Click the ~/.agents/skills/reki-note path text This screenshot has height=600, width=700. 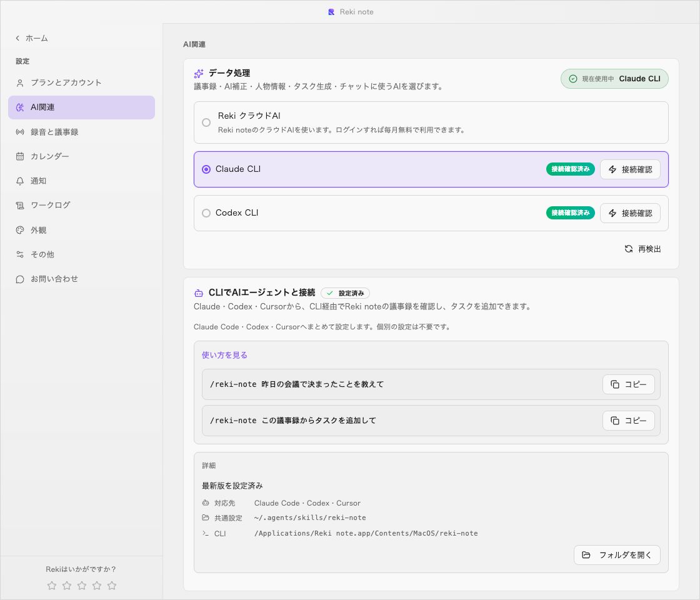pyautogui.click(x=310, y=518)
